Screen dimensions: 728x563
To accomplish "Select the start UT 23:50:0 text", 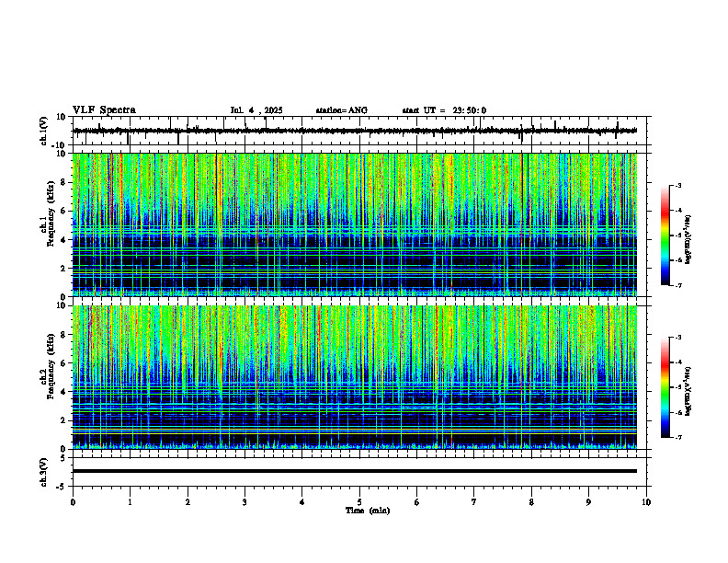I will click(x=444, y=110).
